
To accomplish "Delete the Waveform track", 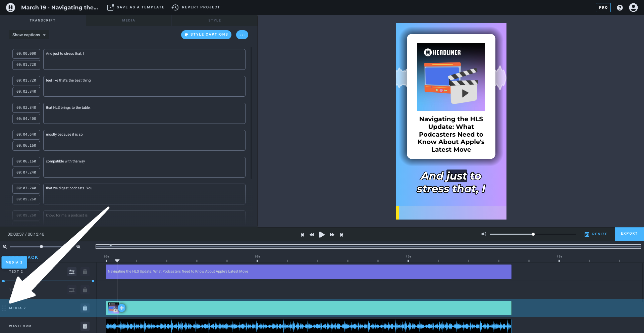I will (x=85, y=326).
